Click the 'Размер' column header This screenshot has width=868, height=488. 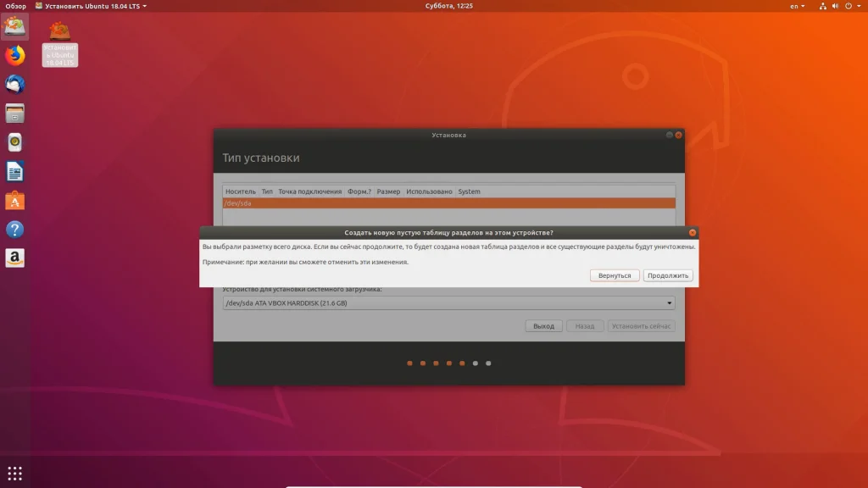coord(388,191)
